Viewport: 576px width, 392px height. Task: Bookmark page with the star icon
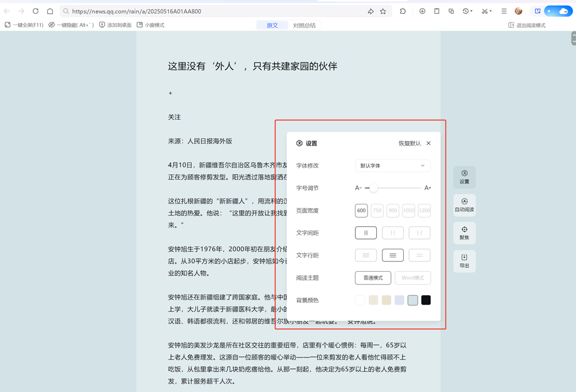click(383, 11)
